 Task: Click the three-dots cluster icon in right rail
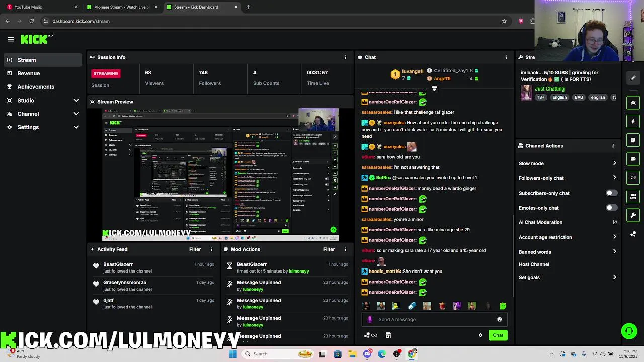tap(633, 234)
